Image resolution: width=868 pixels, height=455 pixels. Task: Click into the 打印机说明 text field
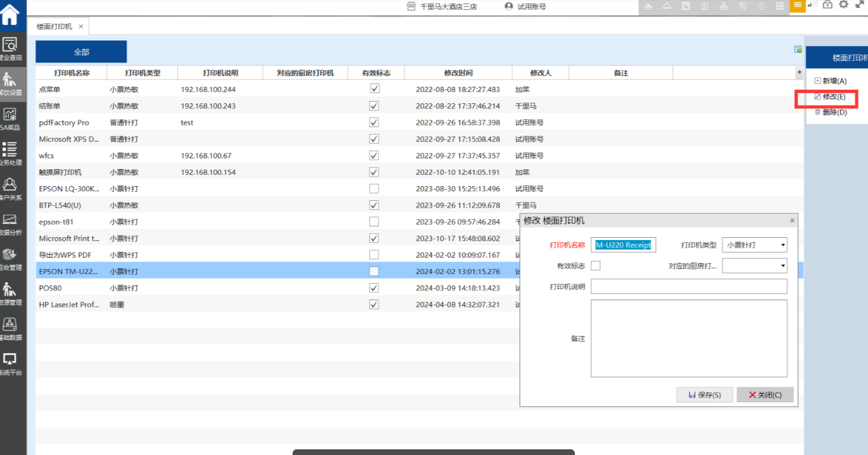pyautogui.click(x=688, y=287)
